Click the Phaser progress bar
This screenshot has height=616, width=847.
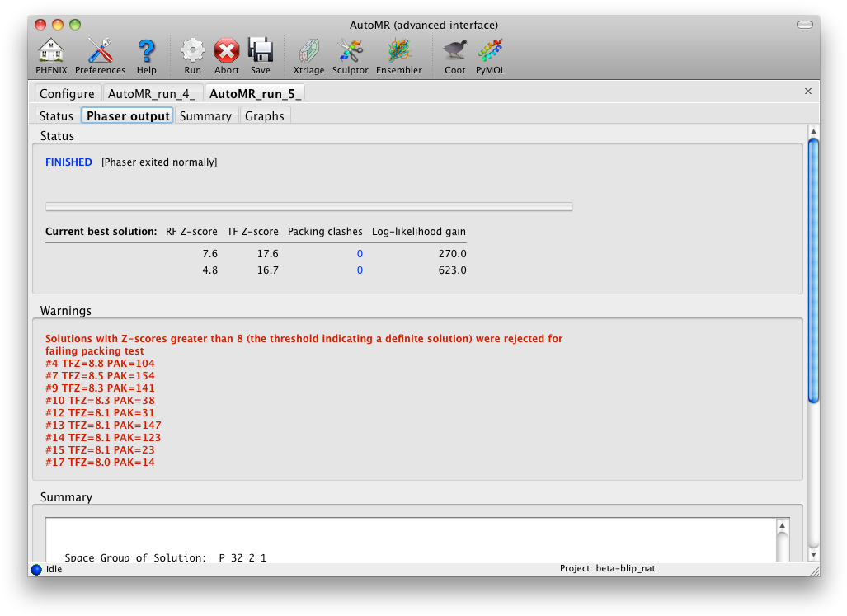click(x=309, y=206)
